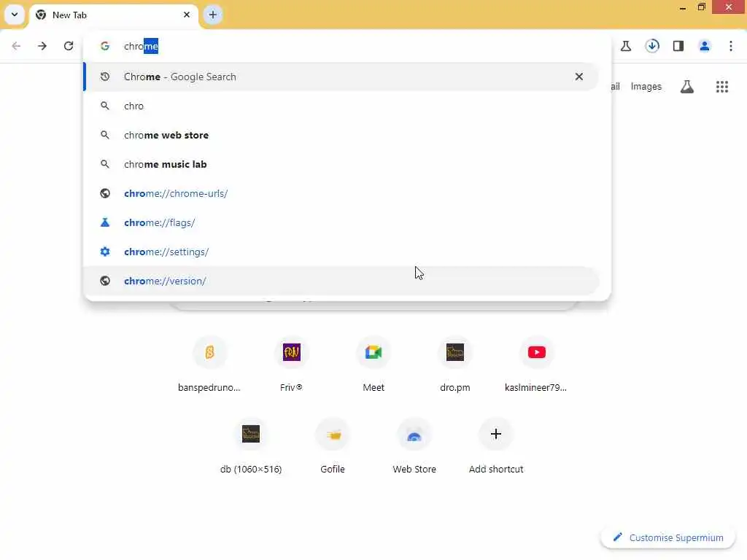Open a new tab with plus button
The width and height of the screenshot is (747, 560).
[212, 15]
